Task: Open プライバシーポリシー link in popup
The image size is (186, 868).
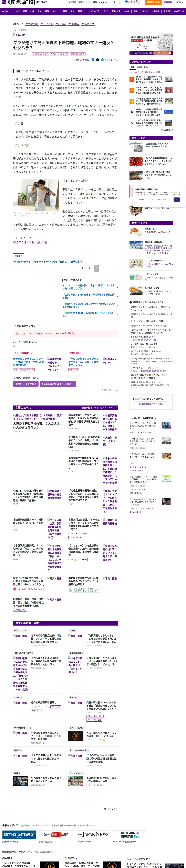Action: (159, 199)
